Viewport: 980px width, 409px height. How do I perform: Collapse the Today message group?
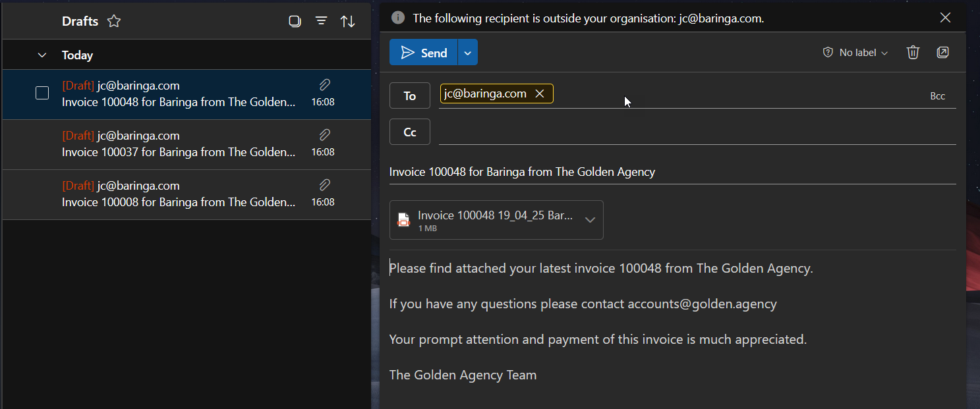point(42,55)
